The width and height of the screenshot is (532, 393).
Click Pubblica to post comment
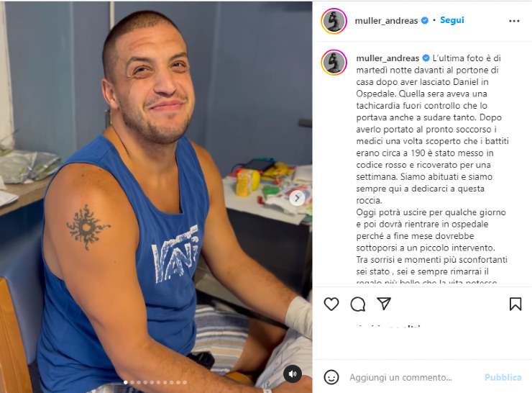(503, 377)
